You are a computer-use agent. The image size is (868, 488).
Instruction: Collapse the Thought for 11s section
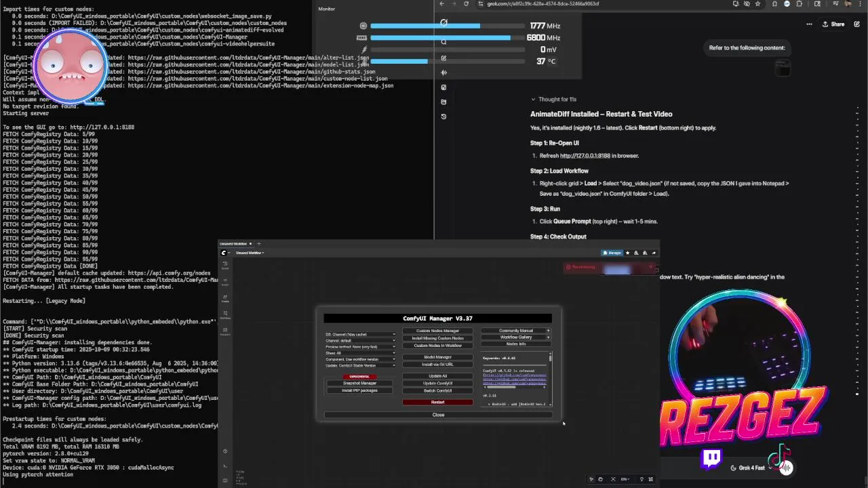tap(553, 99)
